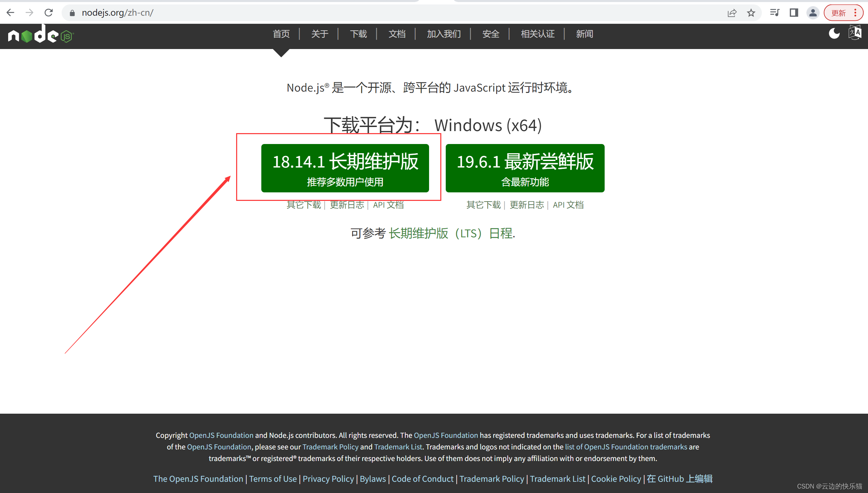
Task: Open the Privacy Policy footer link
Action: coord(328,479)
